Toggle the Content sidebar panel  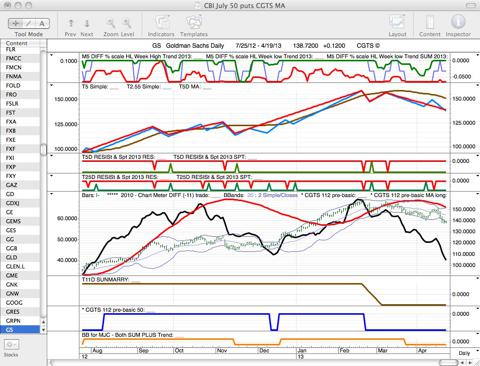pyautogui.click(x=430, y=23)
